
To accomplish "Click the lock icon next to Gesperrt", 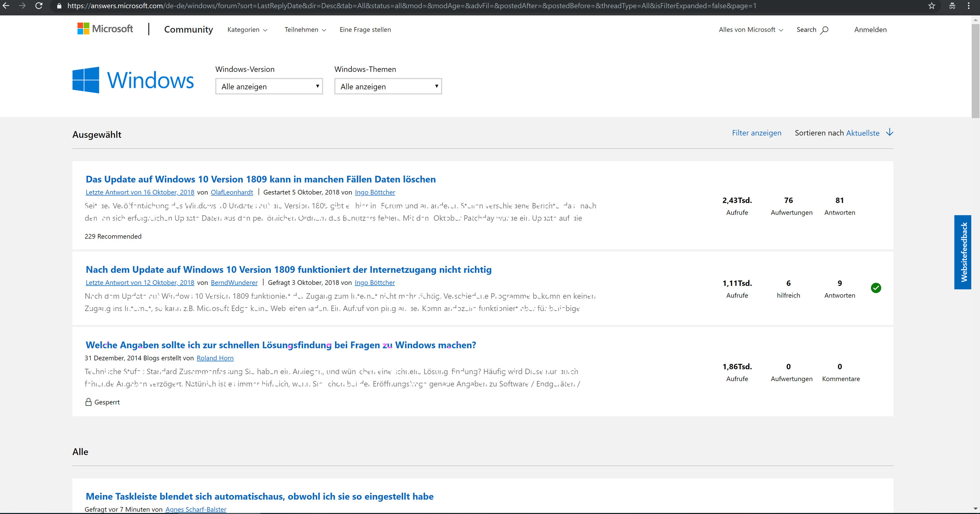I will [88, 402].
